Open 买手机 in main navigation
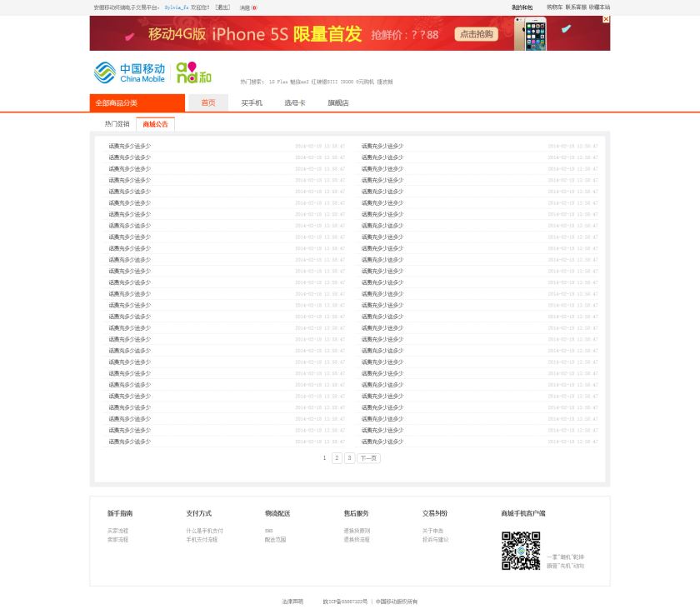This screenshot has width=700, height=609. tap(252, 102)
